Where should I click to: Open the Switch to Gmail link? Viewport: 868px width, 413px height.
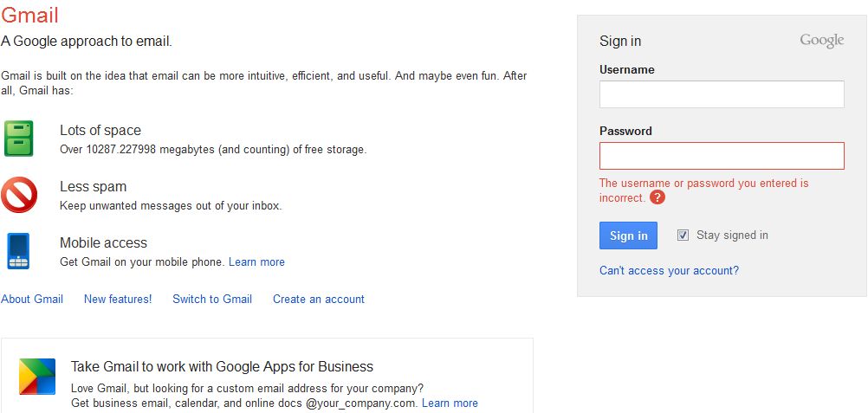212,299
